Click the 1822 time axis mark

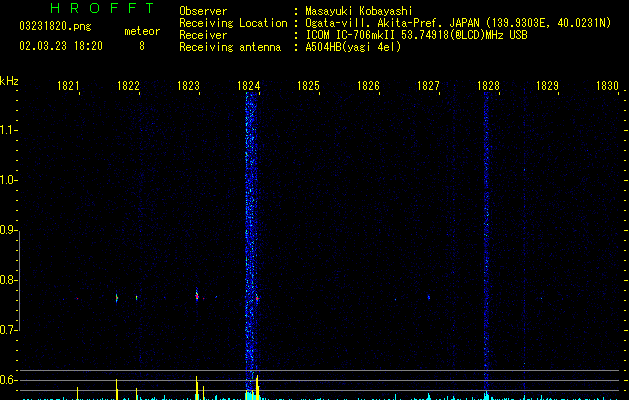point(128,86)
